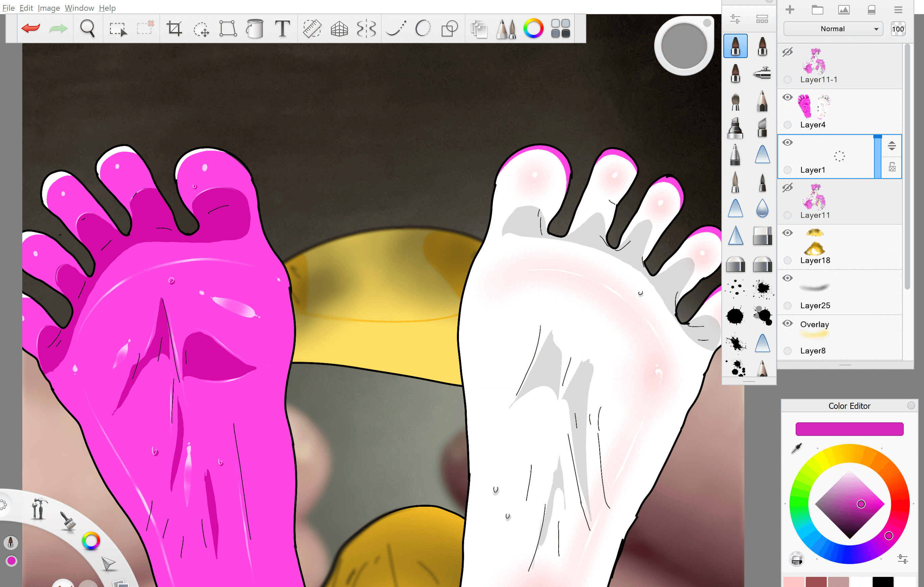Enable the Symmetry tool
The width and height of the screenshot is (924, 587).
(x=366, y=28)
